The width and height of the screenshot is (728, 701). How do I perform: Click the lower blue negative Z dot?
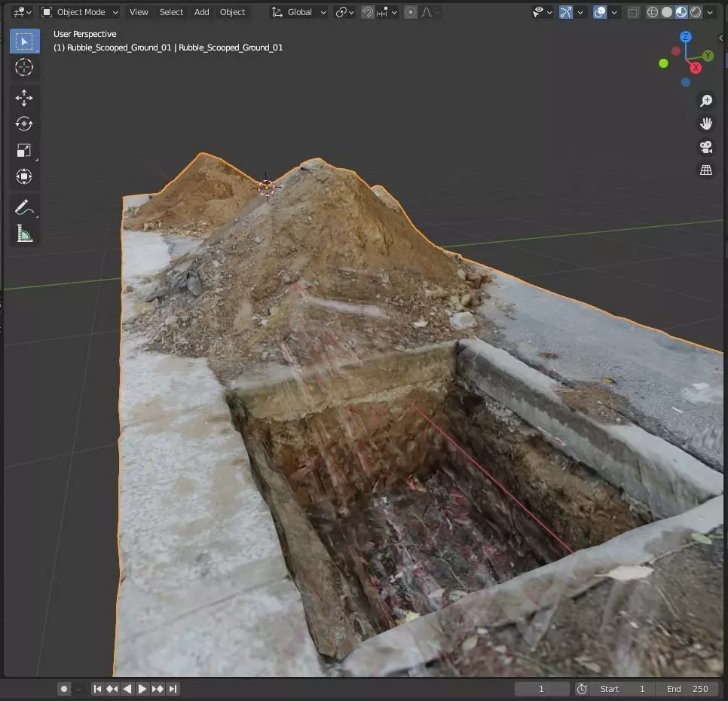(x=685, y=82)
